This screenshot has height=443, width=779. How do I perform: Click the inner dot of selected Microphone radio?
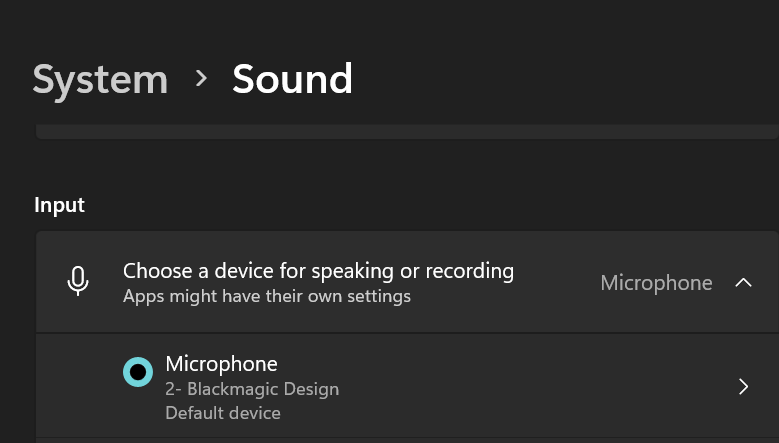(138, 372)
